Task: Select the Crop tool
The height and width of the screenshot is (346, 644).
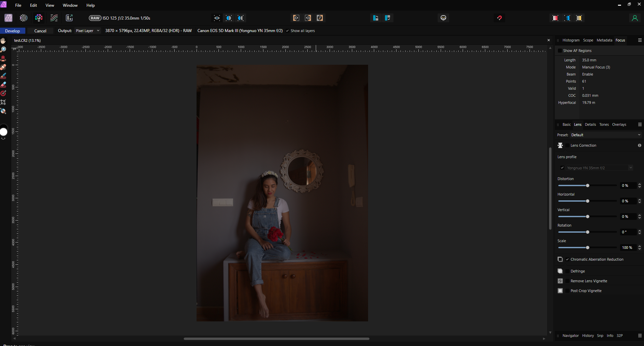Action: 3,102
